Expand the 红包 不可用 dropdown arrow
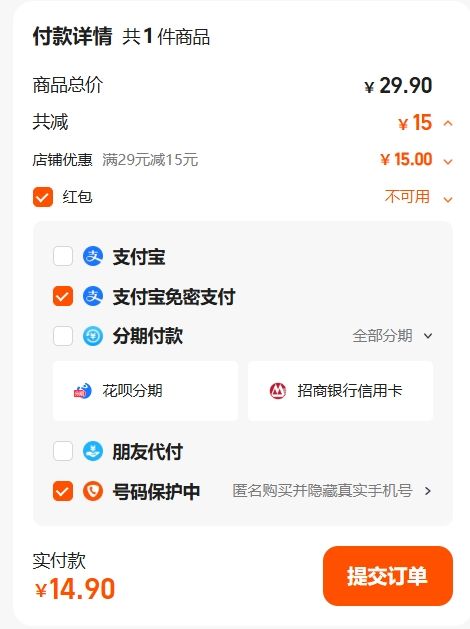Screen dimensions: 470x629 448,199
